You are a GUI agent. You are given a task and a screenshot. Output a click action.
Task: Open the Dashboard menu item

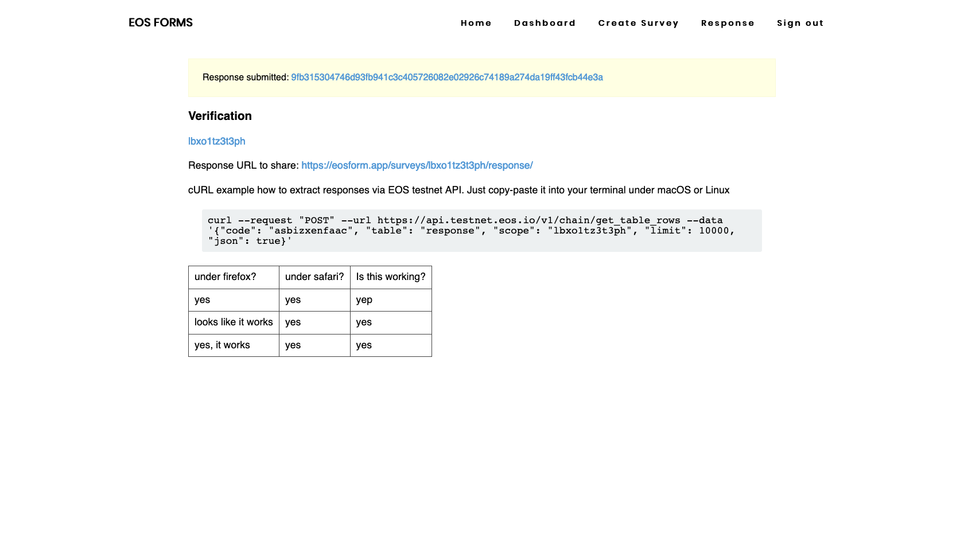point(545,23)
